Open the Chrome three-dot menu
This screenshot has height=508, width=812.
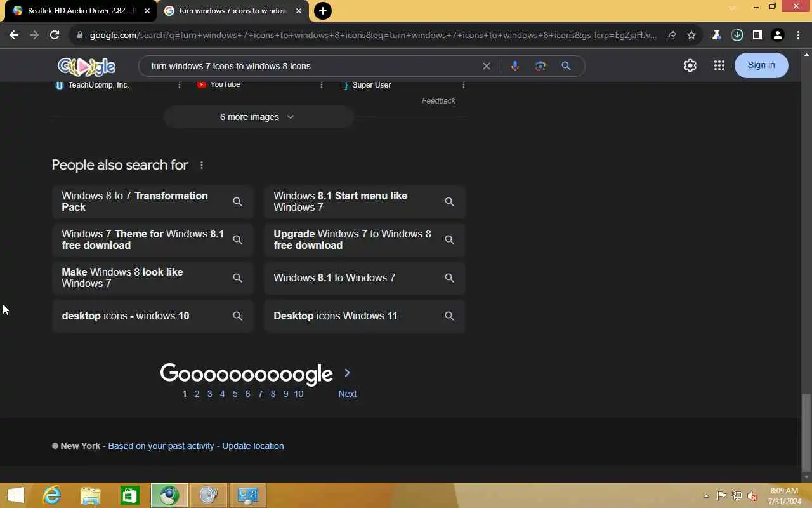point(799,36)
